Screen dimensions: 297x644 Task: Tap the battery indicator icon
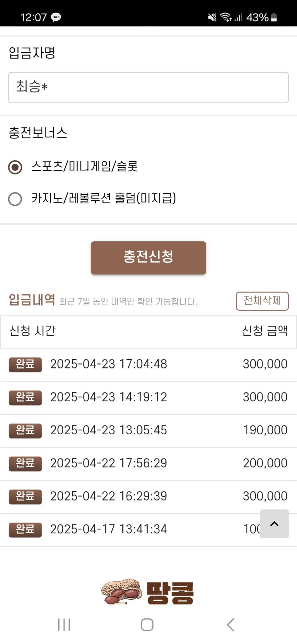point(274,17)
